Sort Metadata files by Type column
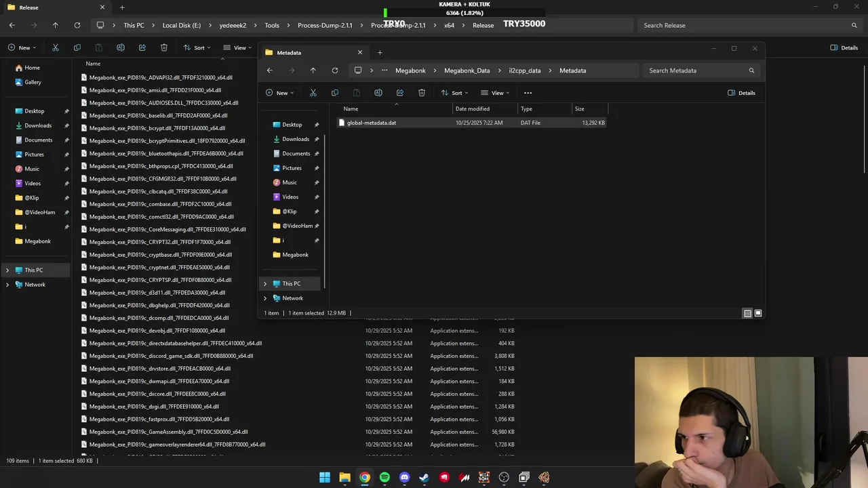The height and width of the screenshot is (488, 868). [x=545, y=108]
